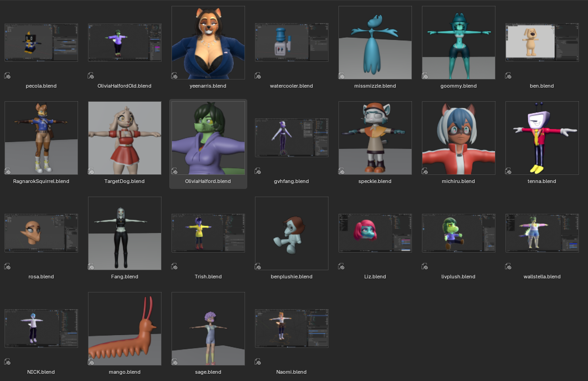Click the blend-file badge icon on benplushie thumbnail

pyautogui.click(x=258, y=267)
